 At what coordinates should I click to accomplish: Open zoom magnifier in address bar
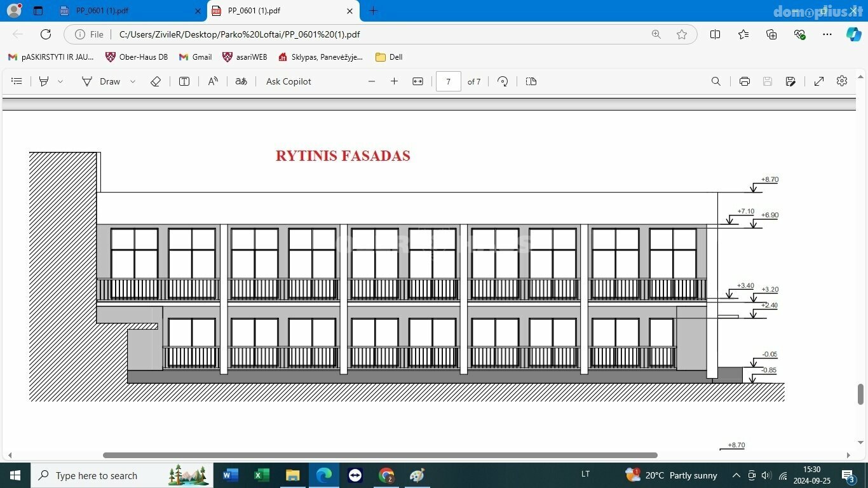pyautogui.click(x=656, y=34)
